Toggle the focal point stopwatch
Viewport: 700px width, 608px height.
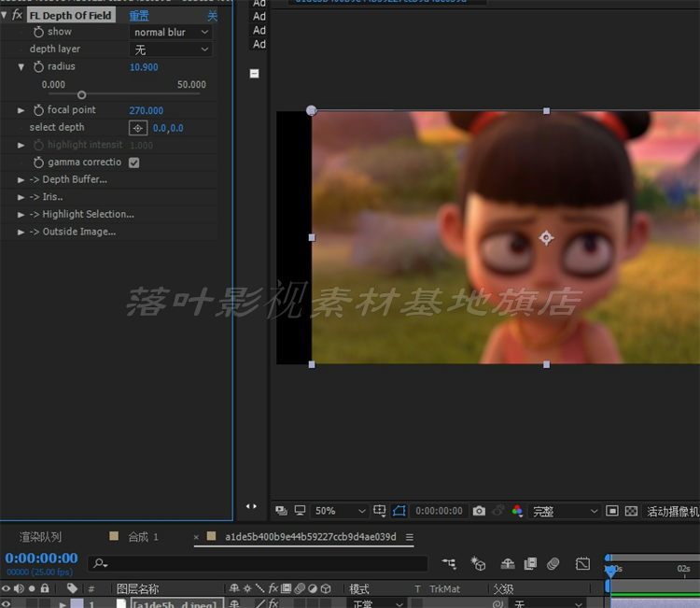(x=38, y=110)
